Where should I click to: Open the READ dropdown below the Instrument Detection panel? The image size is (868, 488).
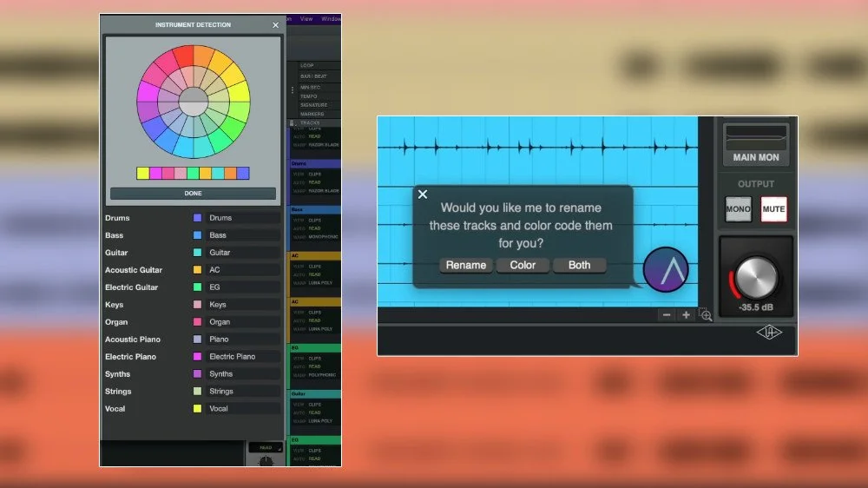tap(266, 447)
